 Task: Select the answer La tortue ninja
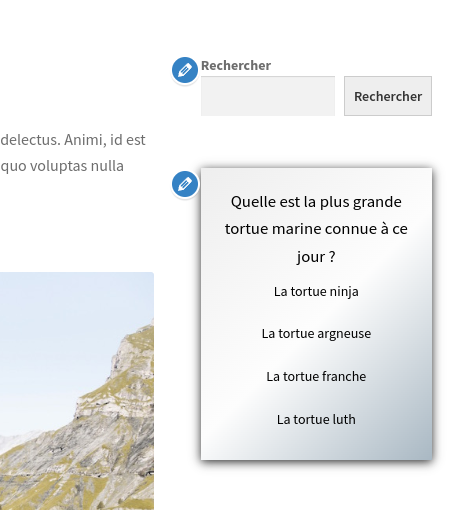(316, 292)
